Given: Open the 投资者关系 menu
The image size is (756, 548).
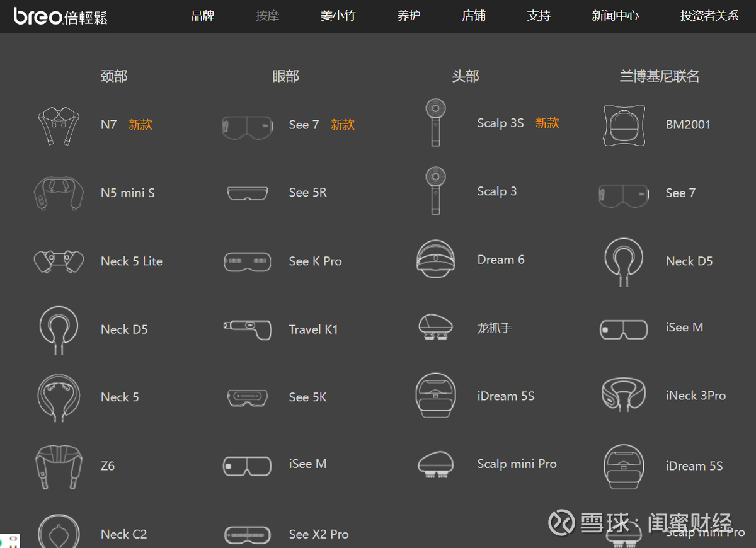Looking at the screenshot, I should [710, 16].
